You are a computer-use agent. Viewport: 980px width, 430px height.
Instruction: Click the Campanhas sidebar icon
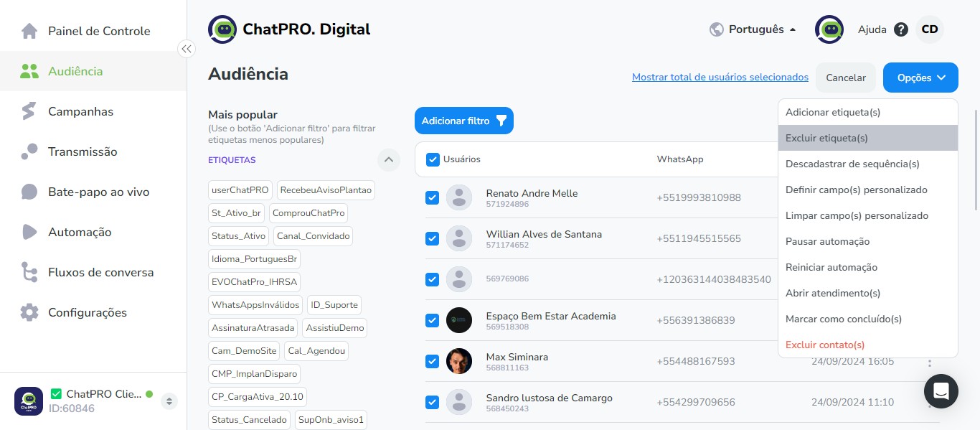click(x=29, y=111)
